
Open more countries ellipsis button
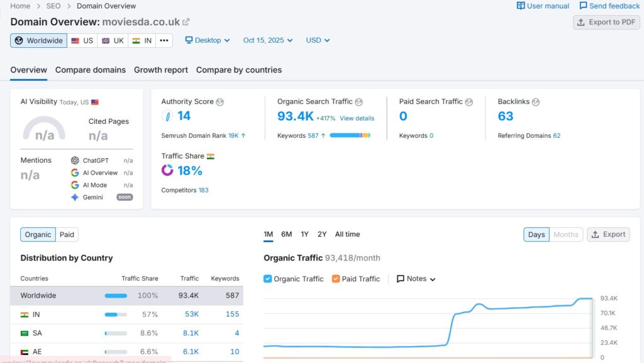coord(164,40)
